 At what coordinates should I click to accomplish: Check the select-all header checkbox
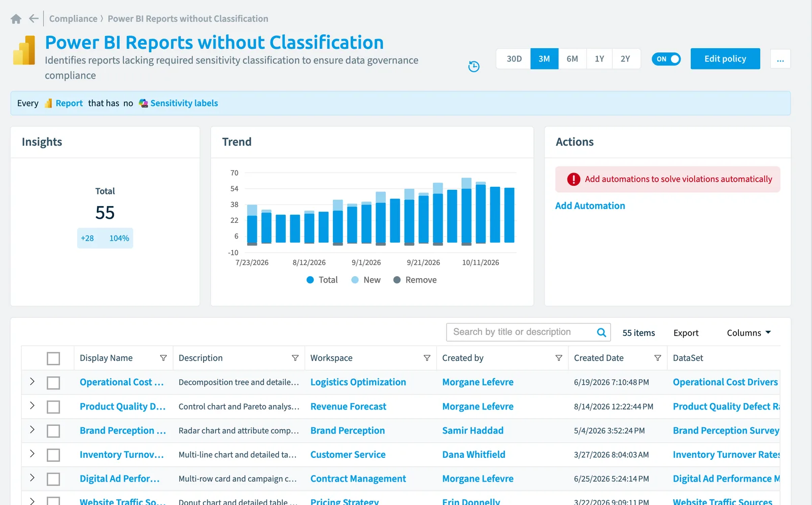click(53, 358)
